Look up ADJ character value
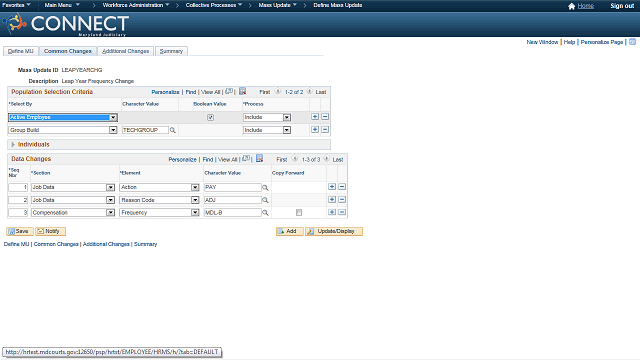 pos(265,200)
